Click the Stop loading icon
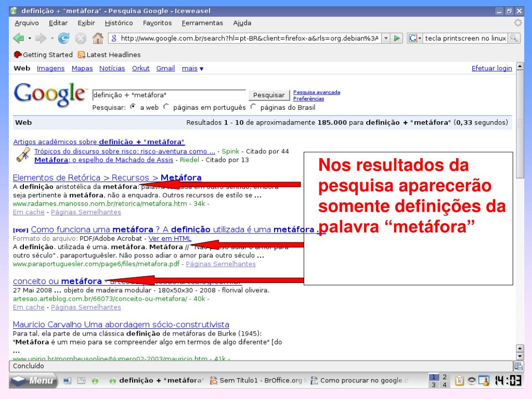Viewport: 532px width, 399px height. (x=81, y=38)
